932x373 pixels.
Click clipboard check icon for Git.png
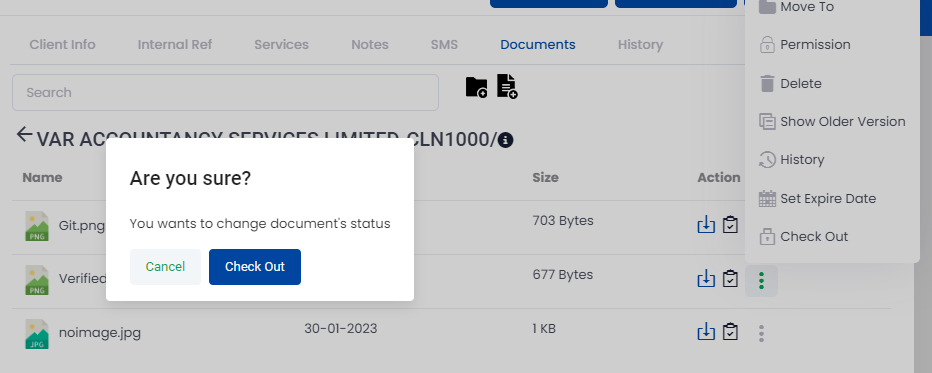pyautogui.click(x=730, y=225)
